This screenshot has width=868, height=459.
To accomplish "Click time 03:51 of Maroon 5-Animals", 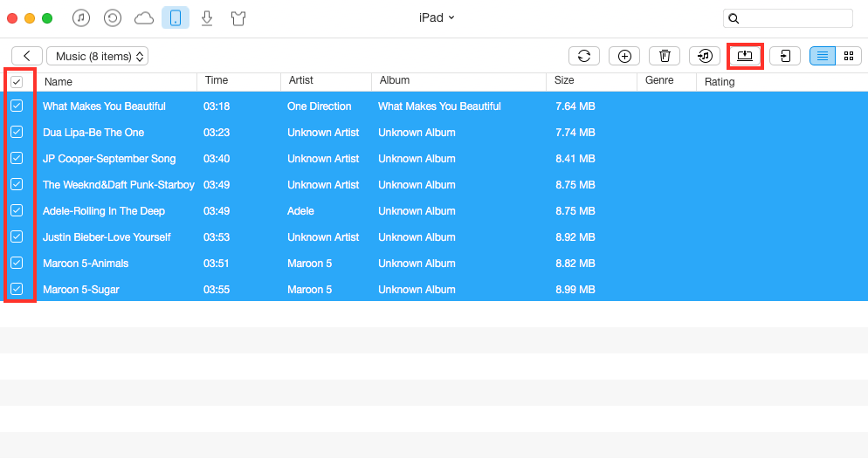I will [216, 264].
